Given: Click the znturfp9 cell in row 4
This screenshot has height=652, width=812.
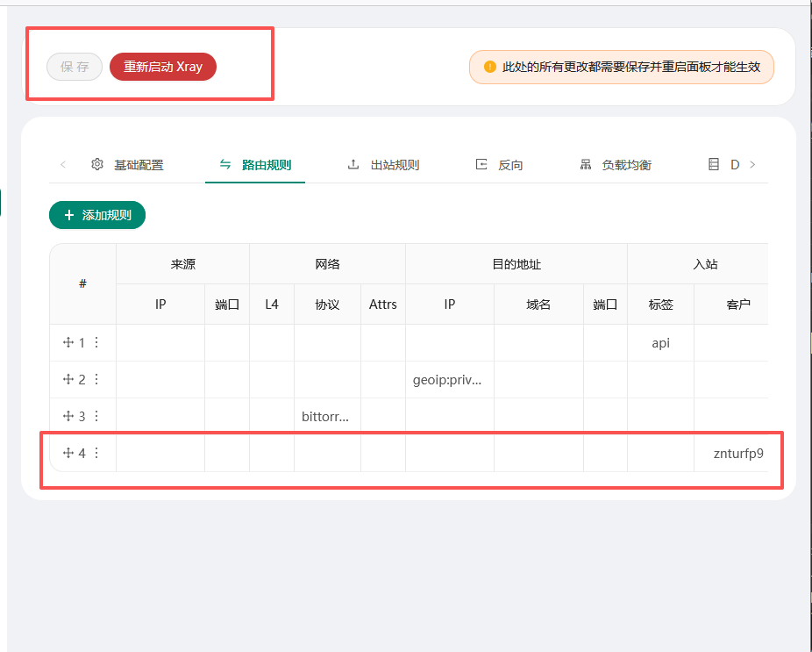Looking at the screenshot, I should click(738, 454).
